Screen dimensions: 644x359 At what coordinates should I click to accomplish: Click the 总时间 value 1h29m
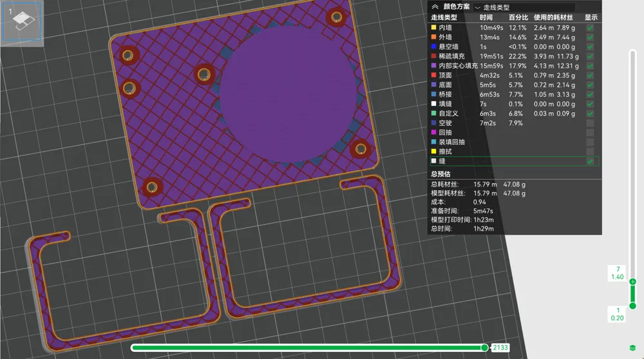click(x=484, y=229)
